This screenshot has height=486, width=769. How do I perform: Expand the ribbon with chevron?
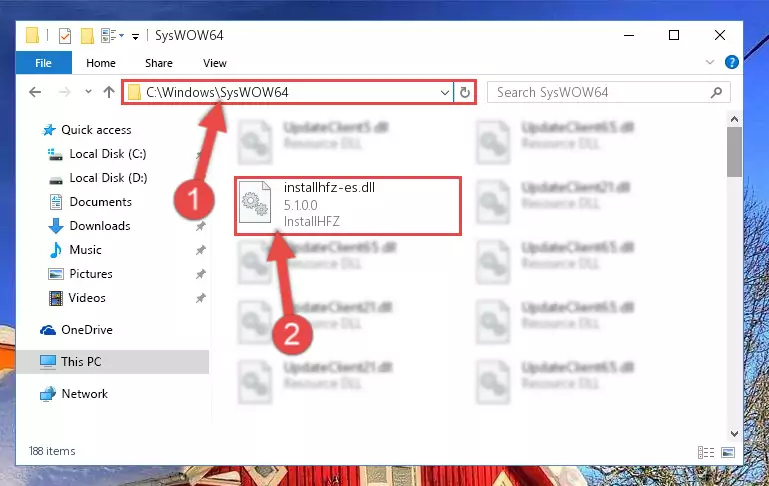pos(710,62)
